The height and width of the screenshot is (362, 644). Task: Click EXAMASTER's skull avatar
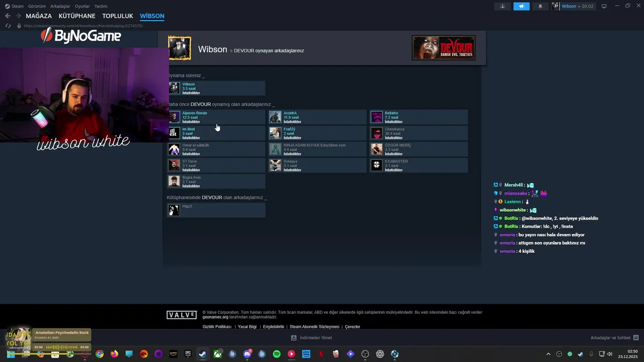(x=376, y=165)
